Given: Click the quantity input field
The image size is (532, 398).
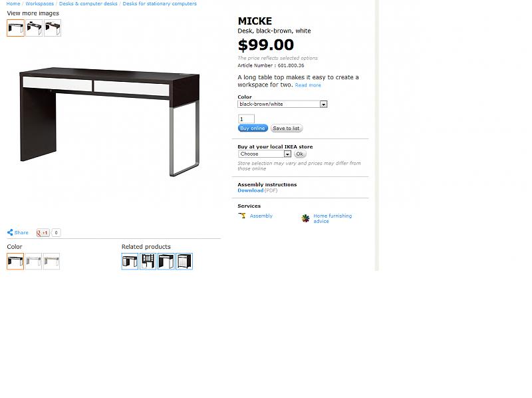Looking at the screenshot, I should pos(246,119).
